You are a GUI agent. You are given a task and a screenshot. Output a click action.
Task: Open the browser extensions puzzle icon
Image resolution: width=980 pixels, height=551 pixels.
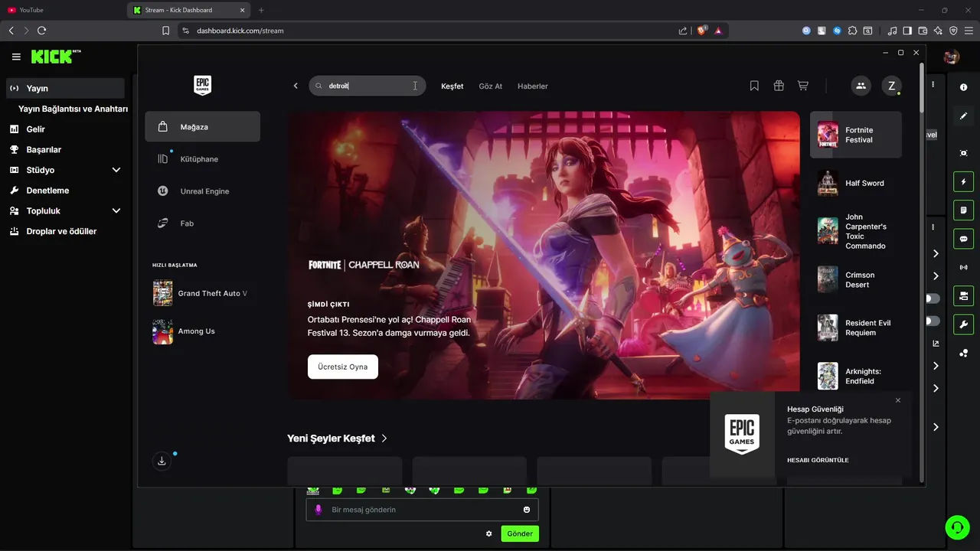pos(852,31)
